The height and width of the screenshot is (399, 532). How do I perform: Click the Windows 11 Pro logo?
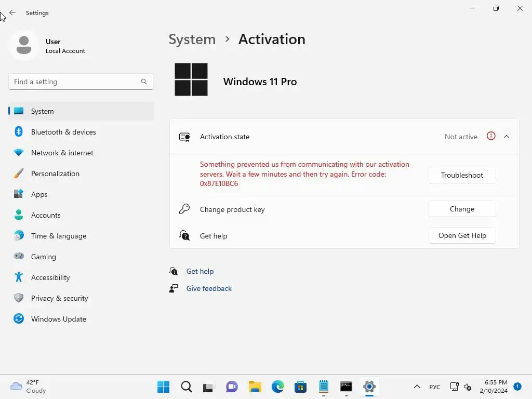(x=191, y=79)
